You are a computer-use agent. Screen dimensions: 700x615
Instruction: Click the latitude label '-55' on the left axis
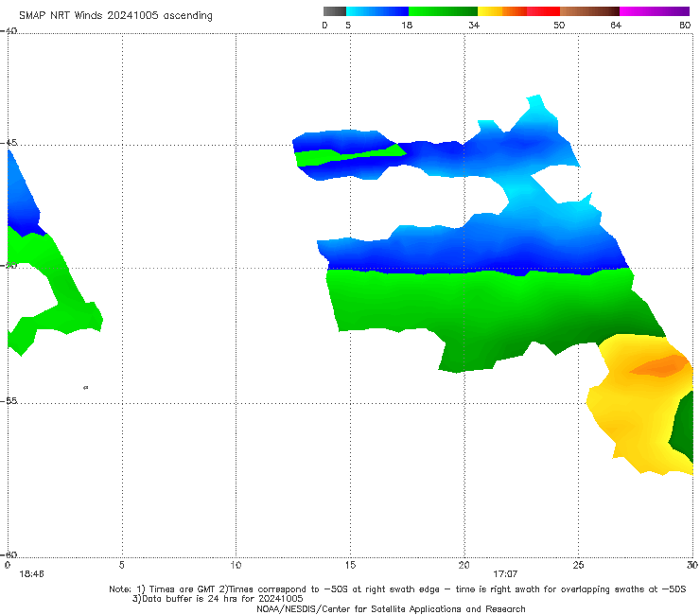(9, 400)
